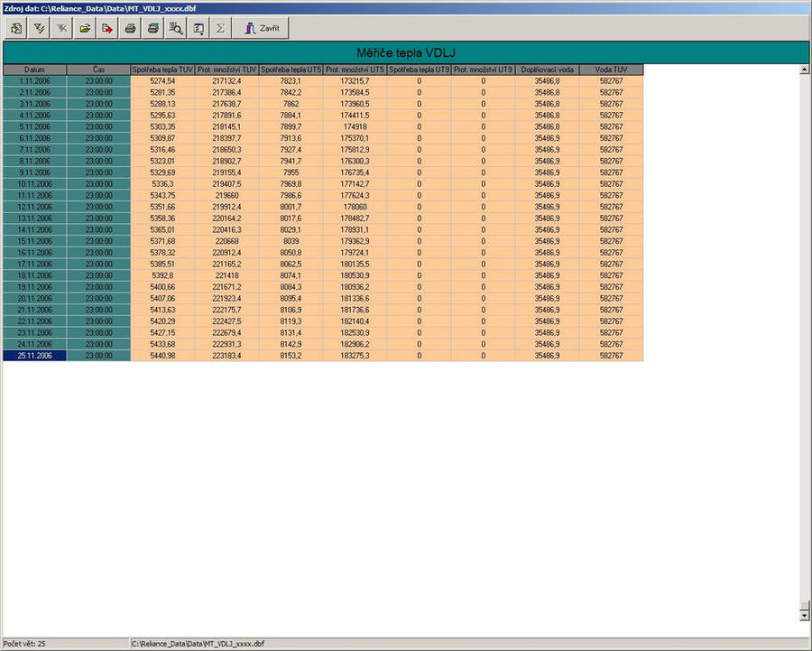This screenshot has height=651, width=812.
Task: Click the value 178060 in the table
Action: pos(355,207)
